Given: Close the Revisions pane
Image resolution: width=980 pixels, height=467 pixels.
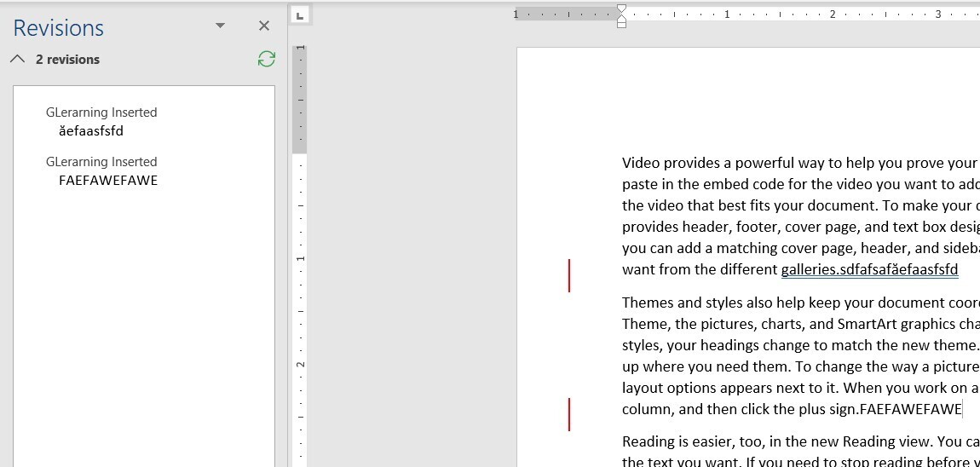Looking at the screenshot, I should [264, 26].
